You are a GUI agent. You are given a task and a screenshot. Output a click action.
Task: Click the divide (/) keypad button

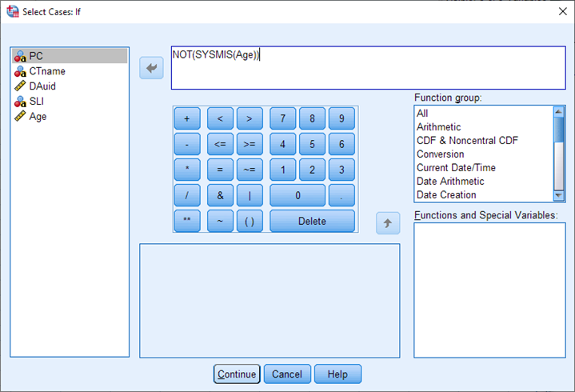187,195
